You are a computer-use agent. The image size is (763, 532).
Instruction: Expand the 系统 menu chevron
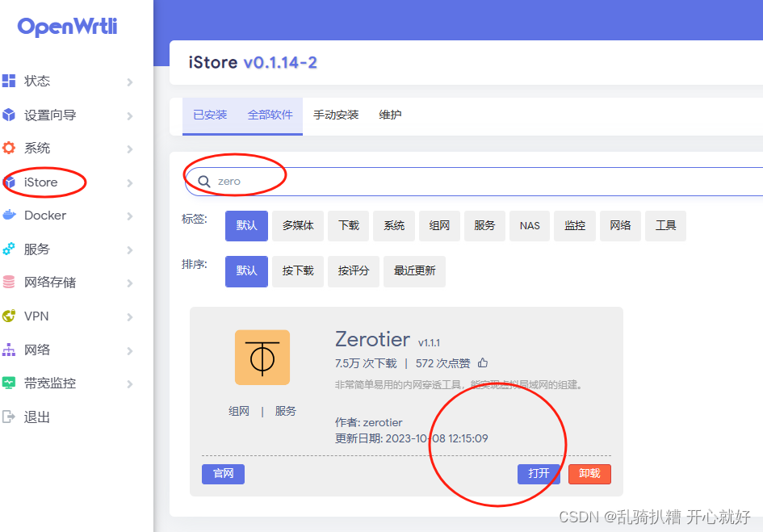point(130,149)
